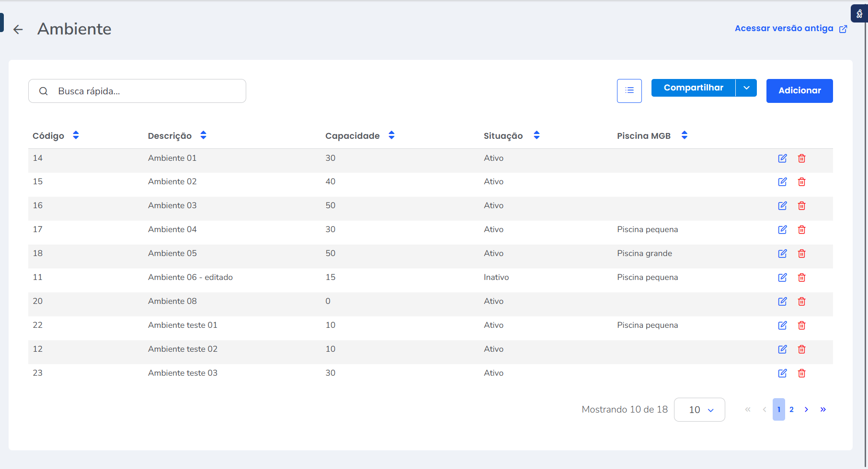Screen dimensions: 868x469
Task: Click the list view columns icon button
Action: [x=629, y=90]
